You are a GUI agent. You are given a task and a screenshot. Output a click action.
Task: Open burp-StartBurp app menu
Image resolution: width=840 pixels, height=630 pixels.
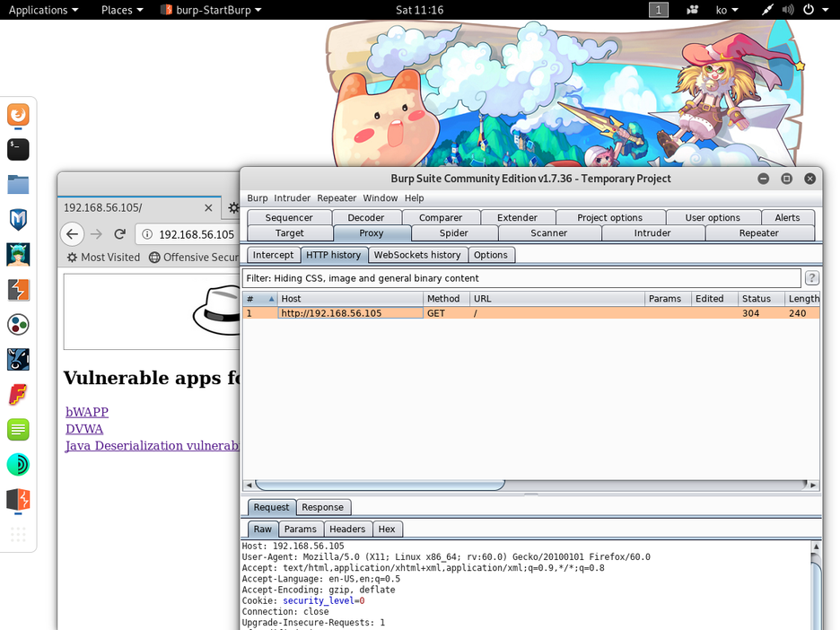coord(212,10)
